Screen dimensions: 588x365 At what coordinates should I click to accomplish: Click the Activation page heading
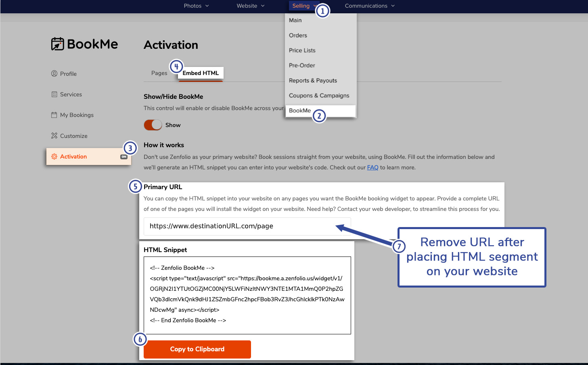171,45
